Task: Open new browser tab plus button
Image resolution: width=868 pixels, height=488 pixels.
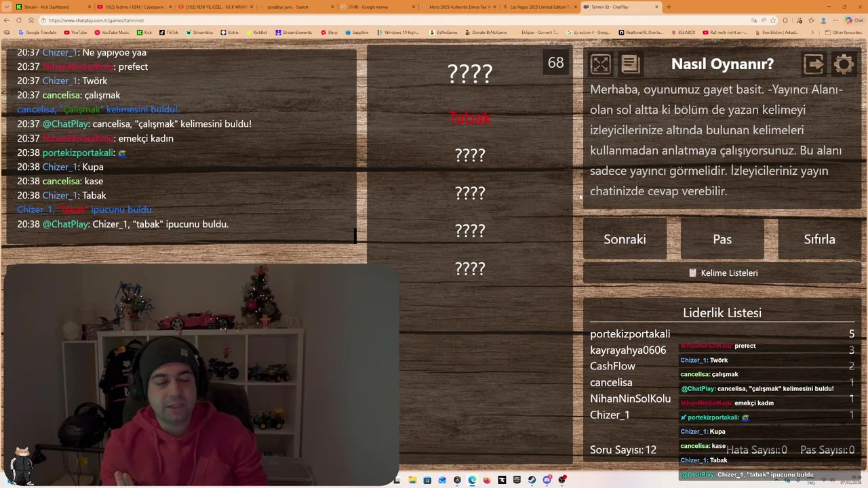Action: coord(669,7)
